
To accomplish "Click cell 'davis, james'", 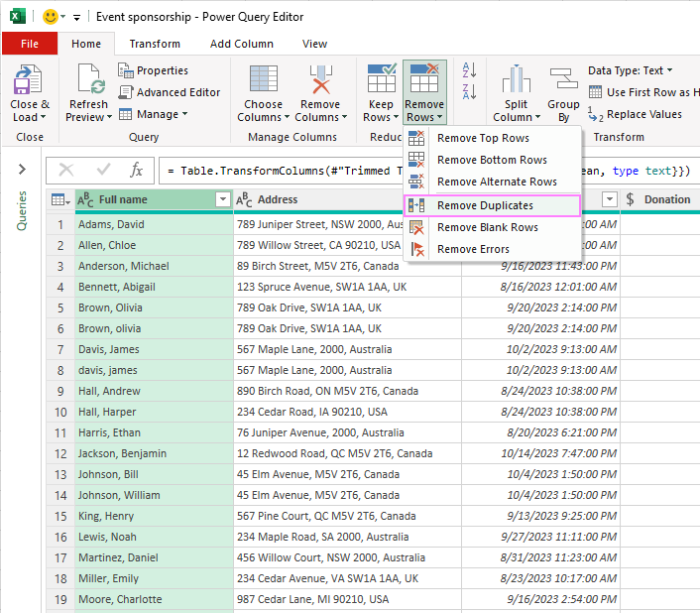I will click(154, 371).
